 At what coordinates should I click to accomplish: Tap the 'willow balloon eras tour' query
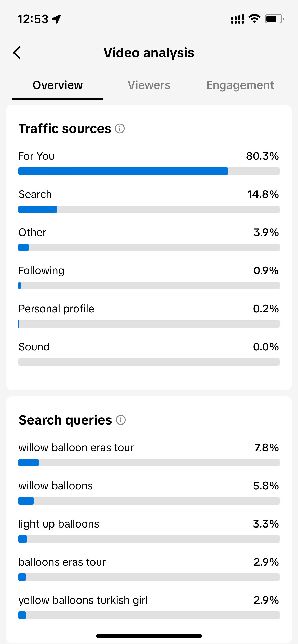76,448
